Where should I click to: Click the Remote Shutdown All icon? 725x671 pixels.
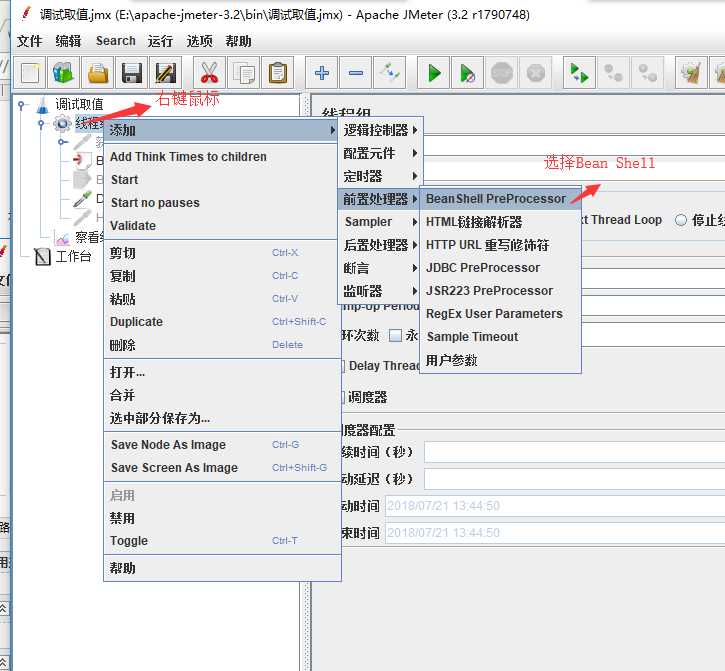click(647, 73)
